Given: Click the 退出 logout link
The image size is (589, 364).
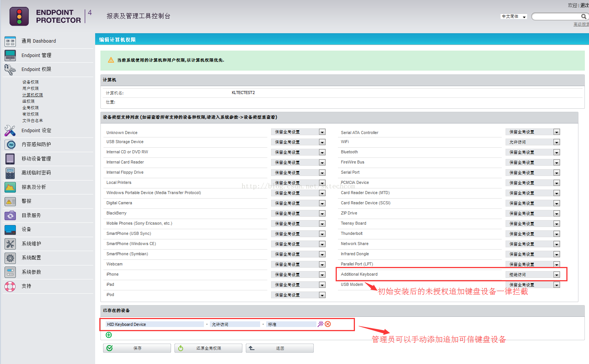Looking at the screenshot, I should tap(584, 5).
